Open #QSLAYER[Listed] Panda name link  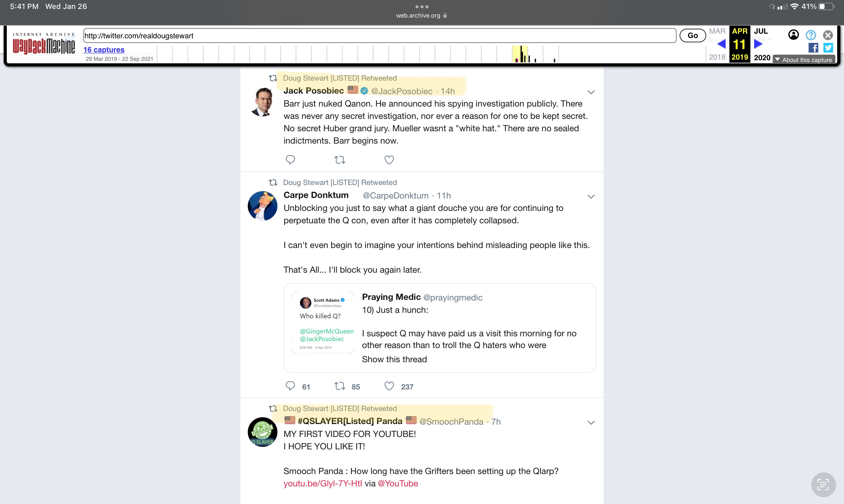tap(350, 421)
